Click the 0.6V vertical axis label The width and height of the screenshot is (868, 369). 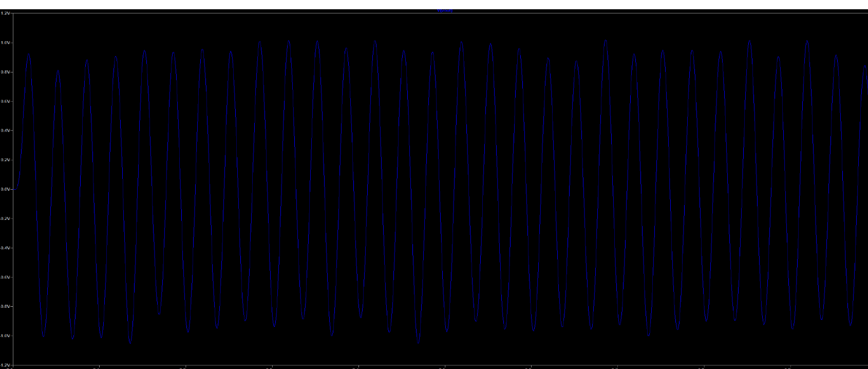pyautogui.click(x=6, y=102)
